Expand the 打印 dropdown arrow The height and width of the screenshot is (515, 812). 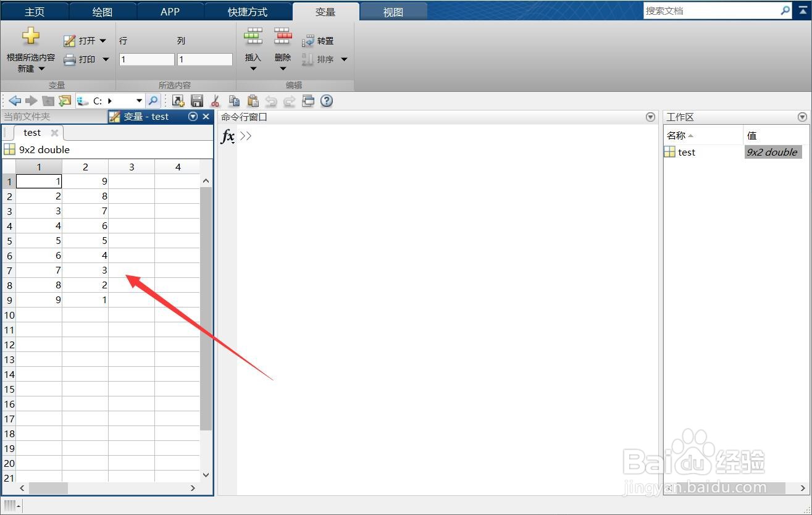point(105,59)
